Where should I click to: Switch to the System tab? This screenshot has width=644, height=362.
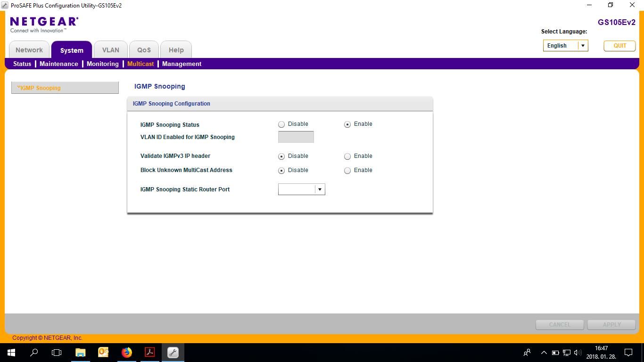(72, 50)
